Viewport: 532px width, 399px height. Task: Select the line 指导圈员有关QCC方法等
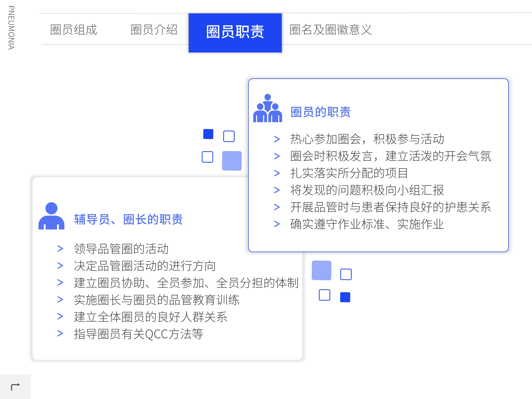pyautogui.click(x=138, y=334)
